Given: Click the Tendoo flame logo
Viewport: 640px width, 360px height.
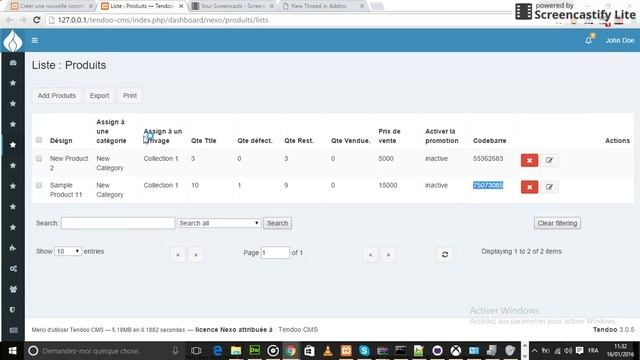Looking at the screenshot, I should 13,41.
